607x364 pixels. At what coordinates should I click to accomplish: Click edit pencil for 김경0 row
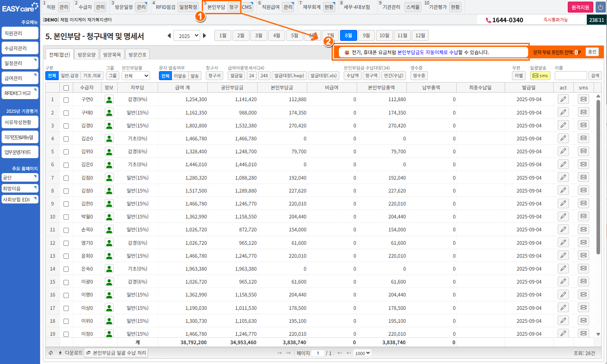[563, 125]
